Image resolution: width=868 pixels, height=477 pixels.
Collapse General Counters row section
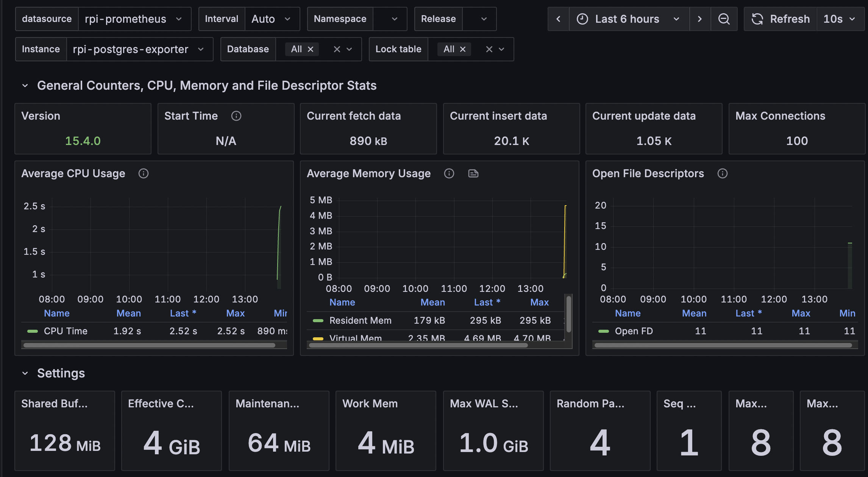(x=25, y=86)
